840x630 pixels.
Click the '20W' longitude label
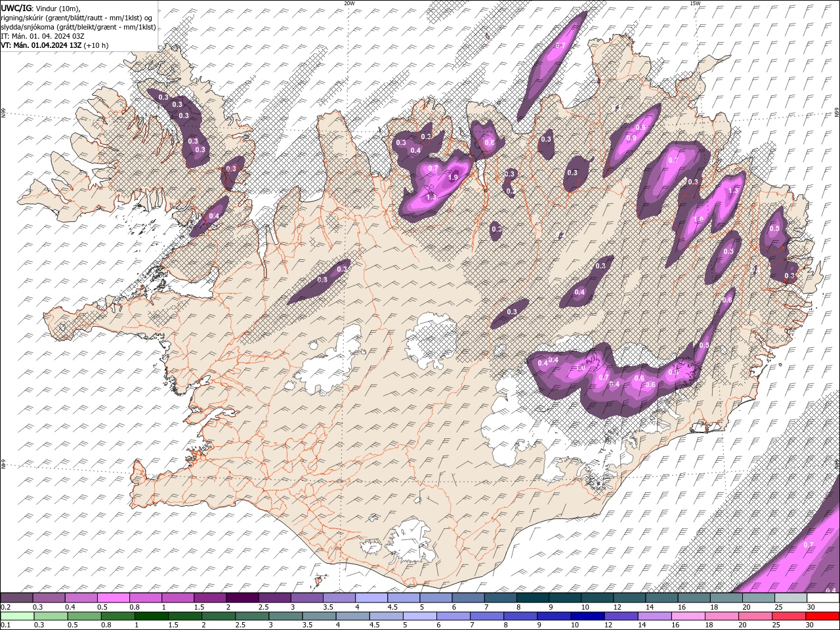coord(349,3)
